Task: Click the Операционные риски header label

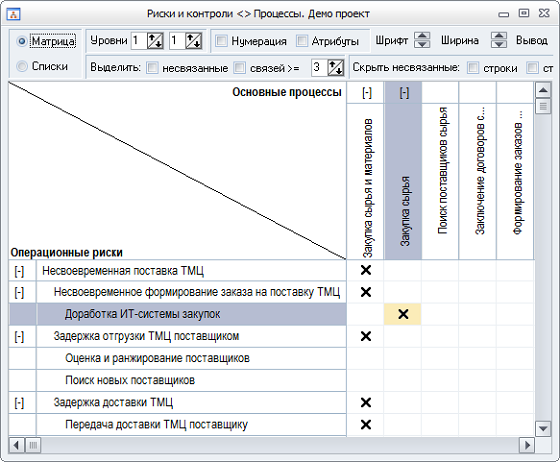Action: [66, 252]
